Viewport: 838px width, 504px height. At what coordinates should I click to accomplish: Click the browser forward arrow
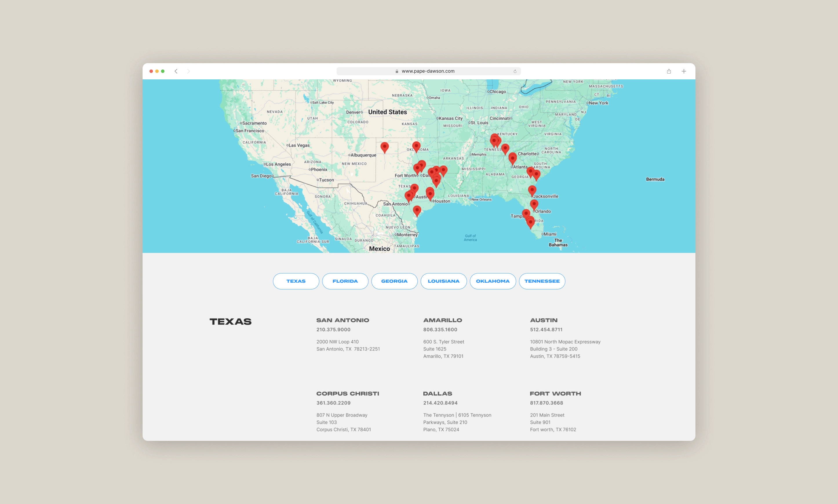[189, 71]
